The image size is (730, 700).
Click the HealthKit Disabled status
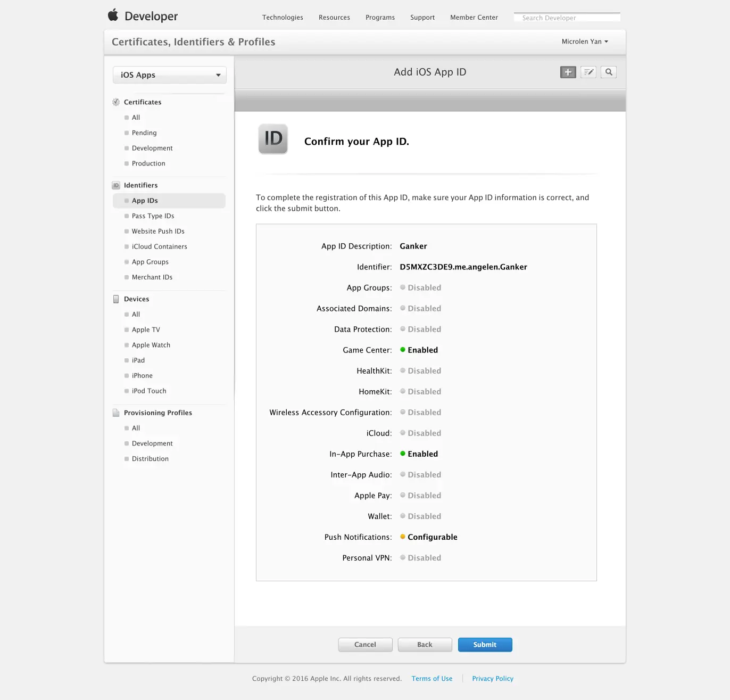(420, 371)
